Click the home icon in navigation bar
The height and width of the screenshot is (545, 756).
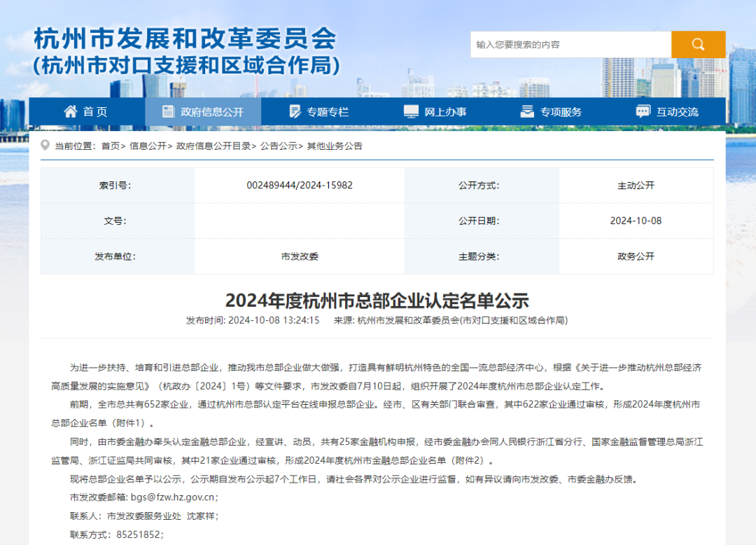pyautogui.click(x=71, y=112)
